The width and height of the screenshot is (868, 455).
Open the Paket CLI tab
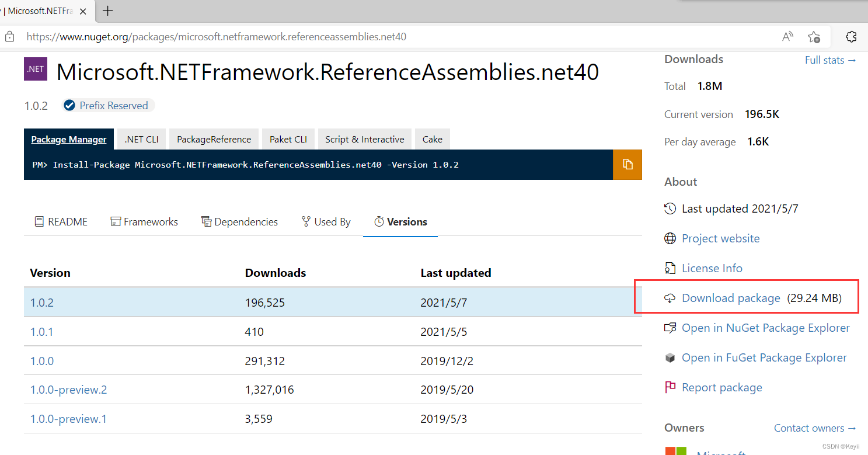(x=288, y=139)
